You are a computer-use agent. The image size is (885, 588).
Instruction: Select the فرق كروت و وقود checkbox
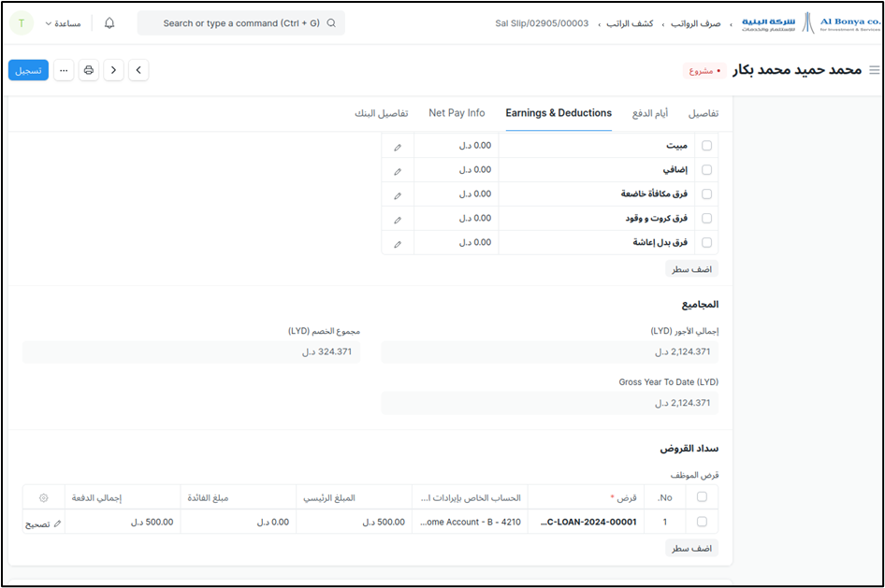(706, 219)
